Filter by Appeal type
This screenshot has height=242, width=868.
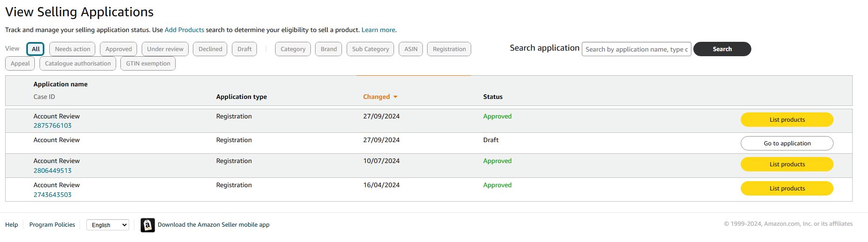click(x=20, y=64)
